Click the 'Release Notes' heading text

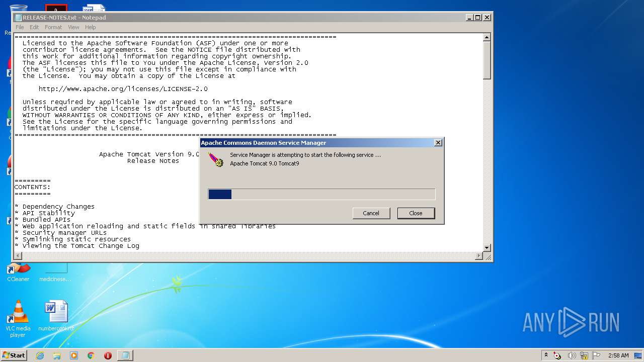[153, 161]
